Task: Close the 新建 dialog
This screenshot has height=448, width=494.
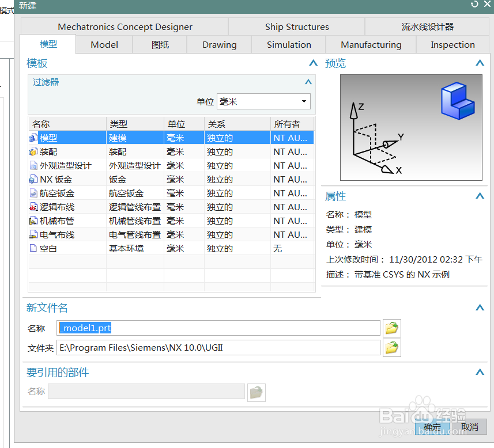Action: coord(488,4)
